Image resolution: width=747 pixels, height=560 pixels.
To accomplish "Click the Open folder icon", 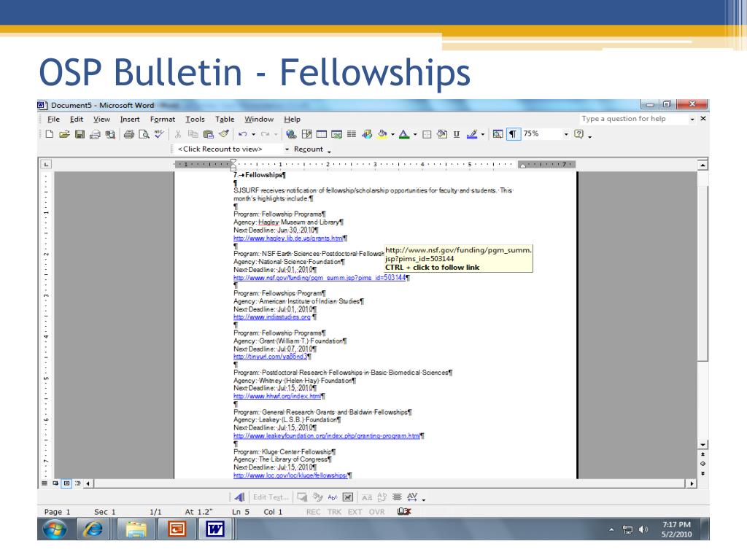I will pyautogui.click(x=64, y=134).
